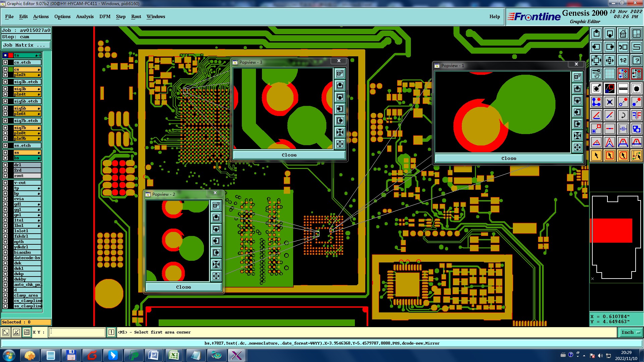Toggle the cs.etch layer checkbox
644x362 pixels.
5,62
